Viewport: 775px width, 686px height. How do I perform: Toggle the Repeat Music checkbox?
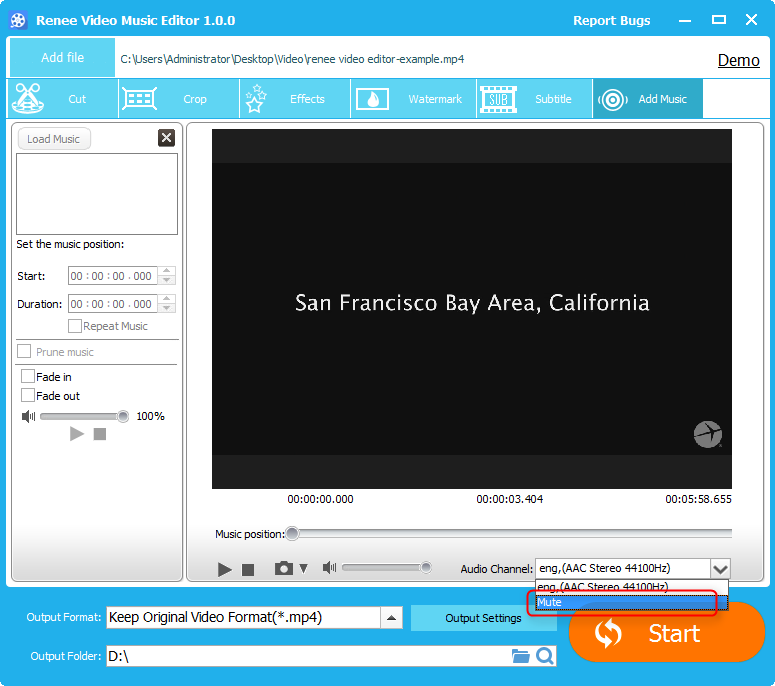tap(75, 326)
